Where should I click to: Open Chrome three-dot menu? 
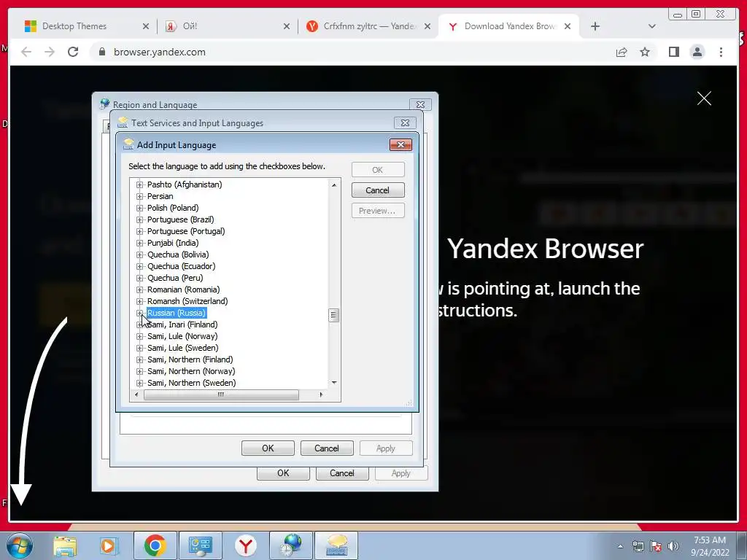(721, 52)
